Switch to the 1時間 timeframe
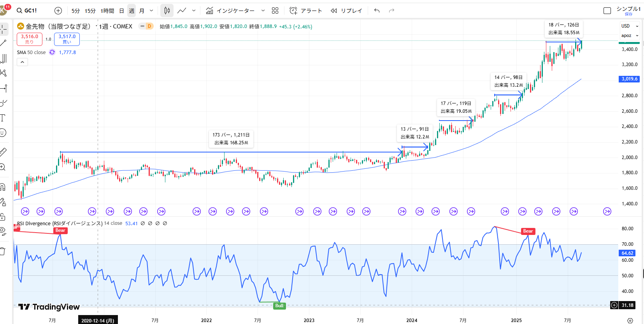 pos(107,11)
